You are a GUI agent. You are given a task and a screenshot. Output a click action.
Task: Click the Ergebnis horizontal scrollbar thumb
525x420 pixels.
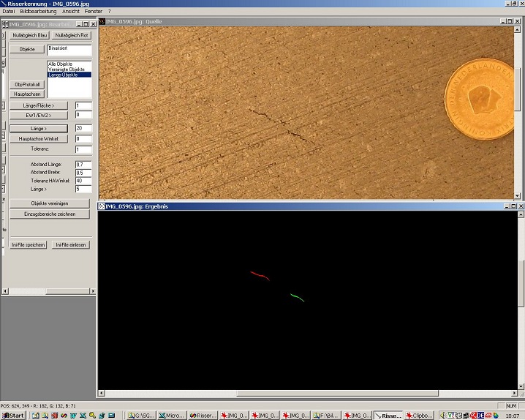pyautogui.click(x=338, y=393)
